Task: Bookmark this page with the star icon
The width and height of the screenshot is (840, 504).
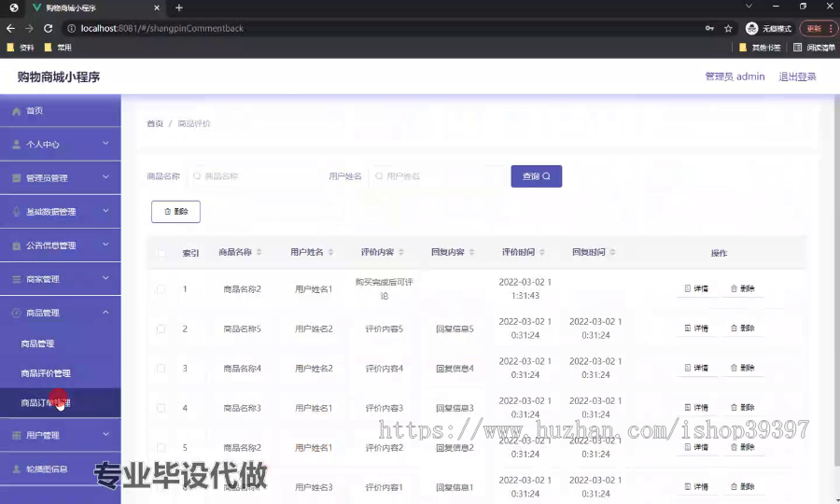Action: tap(728, 28)
